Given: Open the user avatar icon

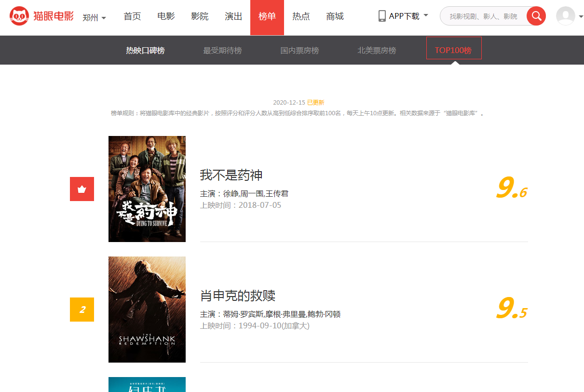Looking at the screenshot, I should 565,16.
